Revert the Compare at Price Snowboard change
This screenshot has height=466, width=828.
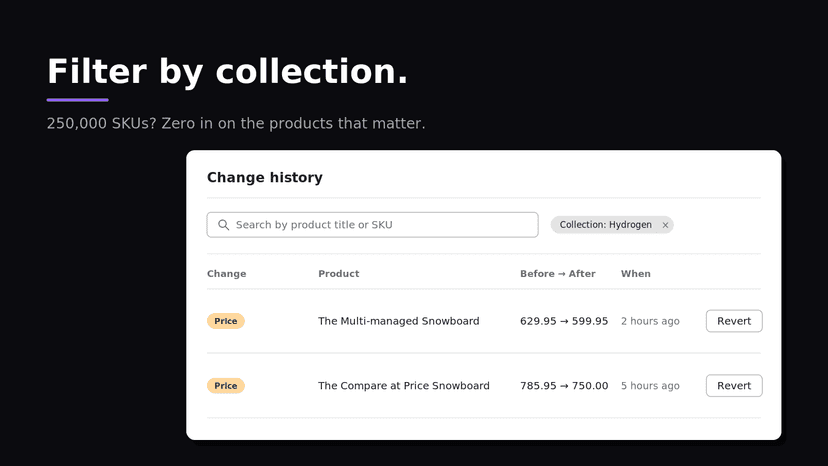(734, 386)
